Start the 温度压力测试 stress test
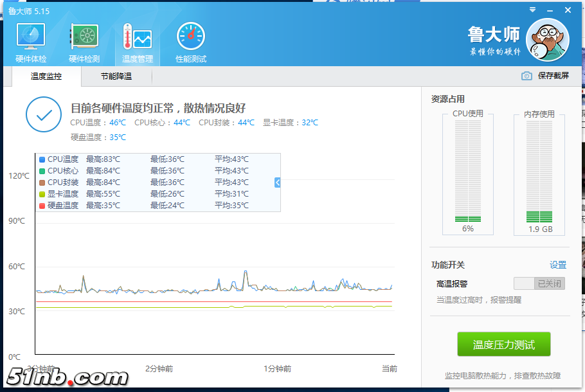This screenshot has width=585, height=392. click(x=504, y=345)
